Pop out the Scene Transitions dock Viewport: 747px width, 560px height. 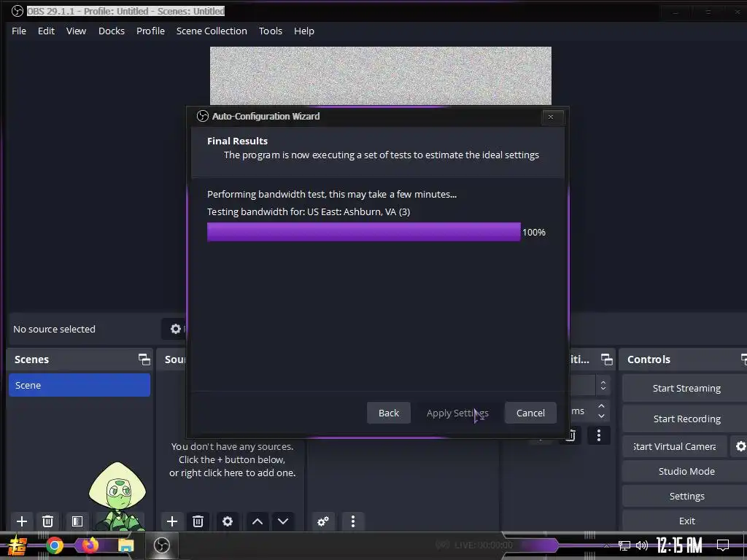[606, 359]
